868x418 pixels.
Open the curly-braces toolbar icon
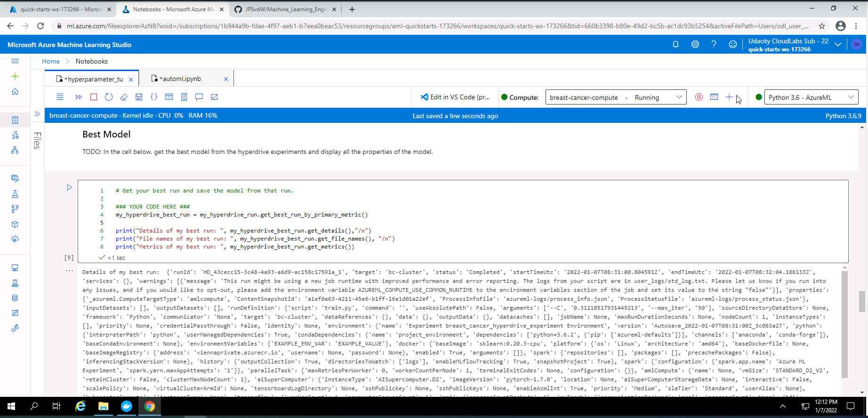(154, 97)
